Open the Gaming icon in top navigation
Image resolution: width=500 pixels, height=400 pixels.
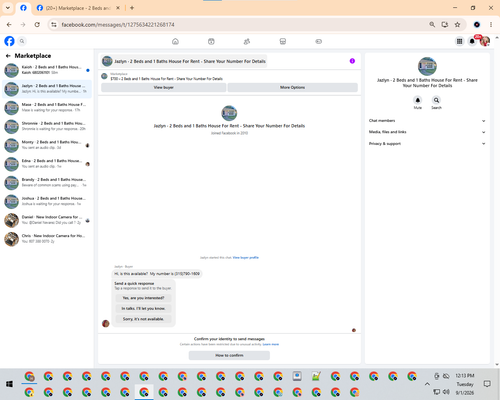(x=318, y=41)
